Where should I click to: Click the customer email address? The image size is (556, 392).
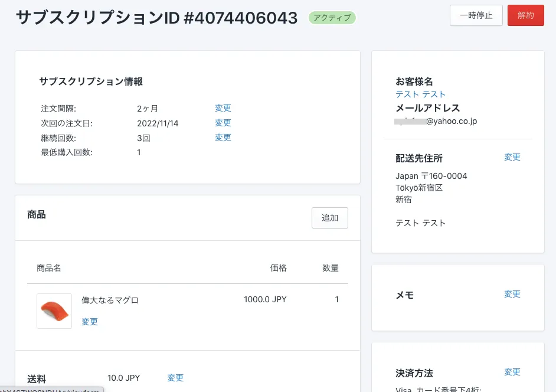click(x=437, y=121)
